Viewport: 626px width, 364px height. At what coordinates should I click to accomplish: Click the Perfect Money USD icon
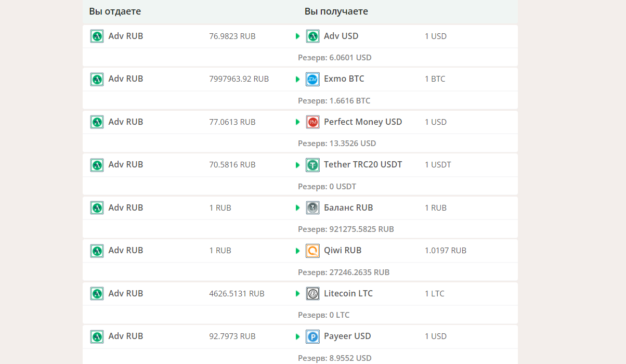[312, 122]
